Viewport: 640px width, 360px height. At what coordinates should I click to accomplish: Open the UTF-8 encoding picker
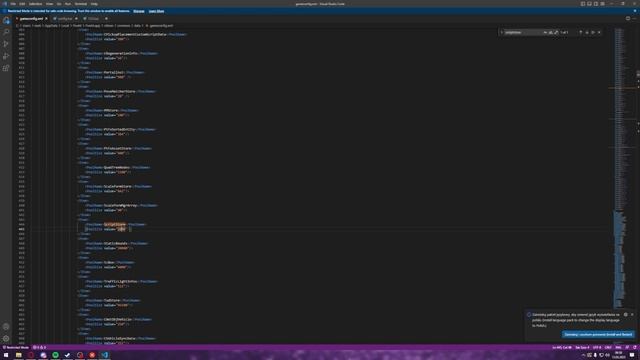click(597, 347)
